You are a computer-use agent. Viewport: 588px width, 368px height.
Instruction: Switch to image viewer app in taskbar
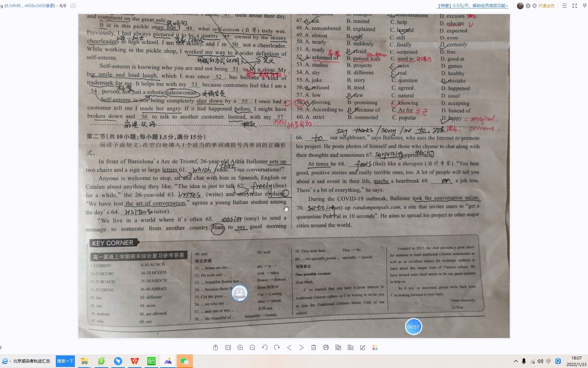168,361
